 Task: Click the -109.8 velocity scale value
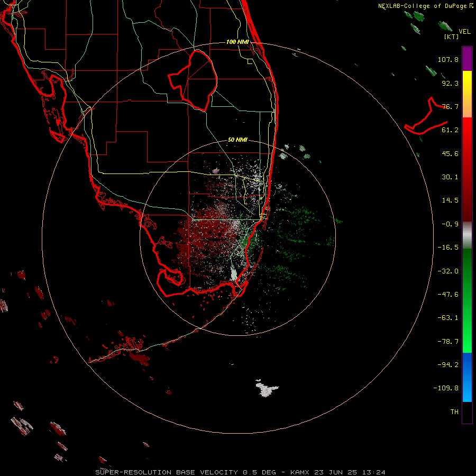(x=446, y=388)
